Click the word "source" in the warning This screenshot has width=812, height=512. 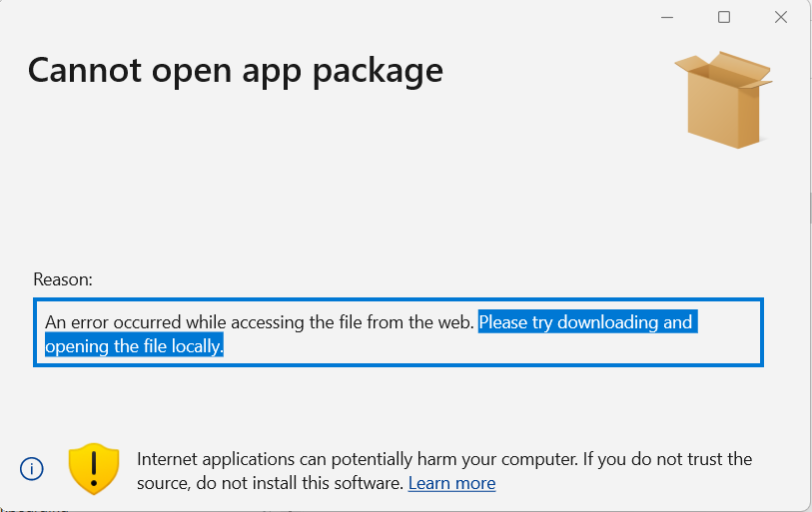[x=163, y=483]
